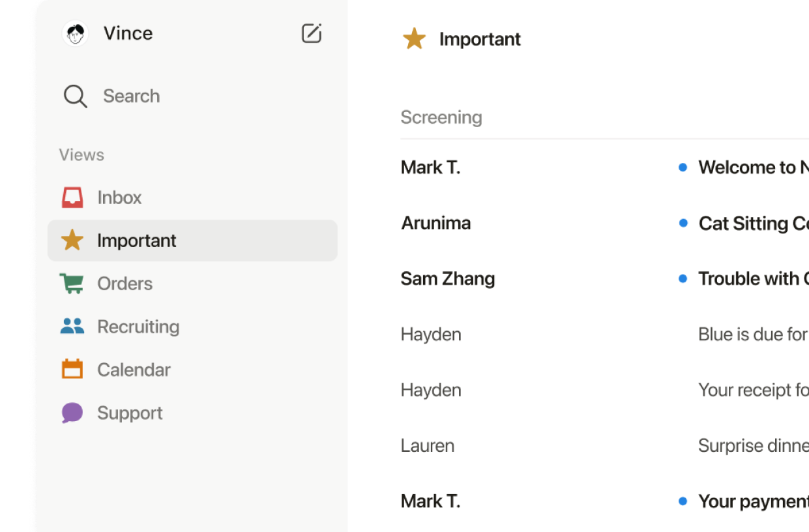Click unread dot on Mark T. Welcome email
Screen dimensions: 809x532
(683, 168)
